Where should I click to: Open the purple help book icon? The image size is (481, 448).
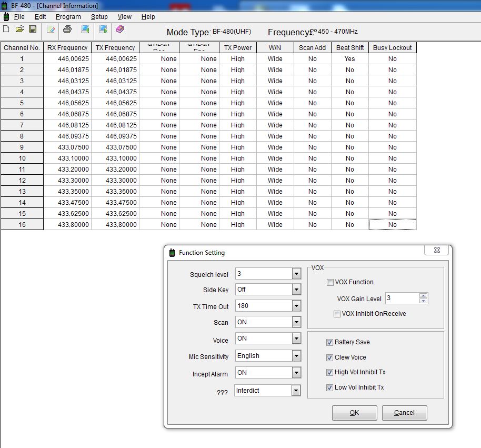pyautogui.click(x=120, y=29)
